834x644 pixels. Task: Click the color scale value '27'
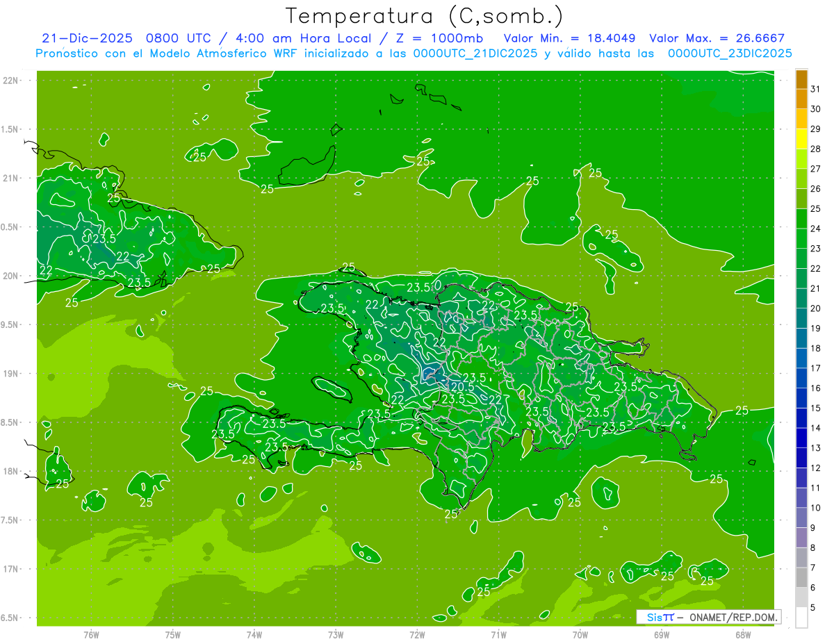(x=816, y=168)
